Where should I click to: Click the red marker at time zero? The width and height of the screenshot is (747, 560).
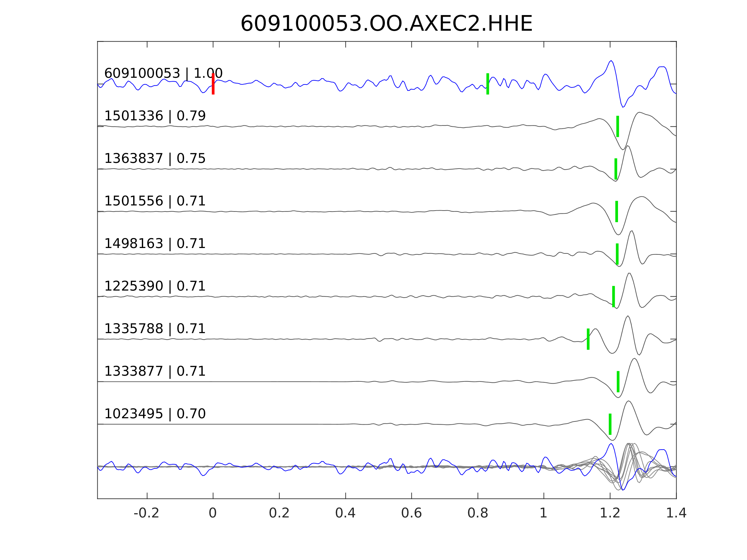213,84
